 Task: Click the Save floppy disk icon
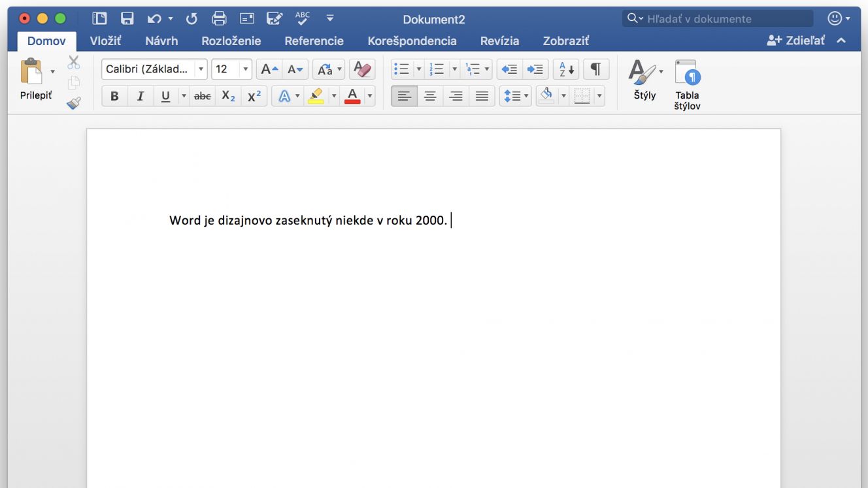[127, 18]
